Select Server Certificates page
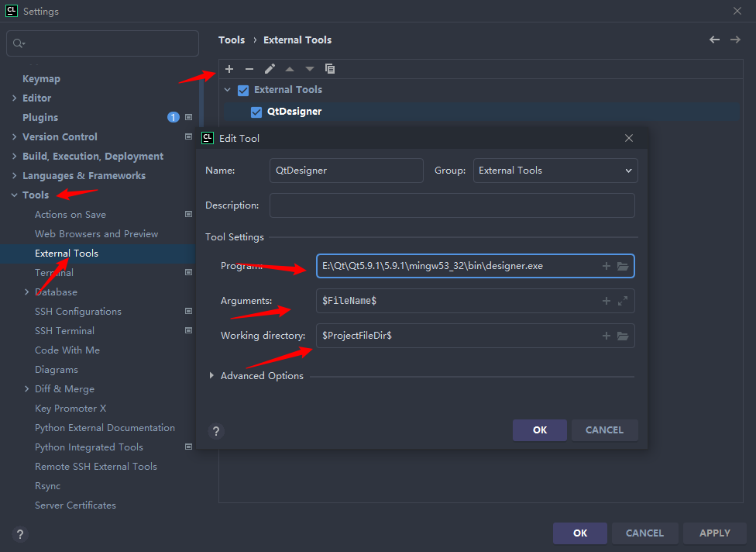Image resolution: width=756 pixels, height=552 pixels. pyautogui.click(x=75, y=505)
